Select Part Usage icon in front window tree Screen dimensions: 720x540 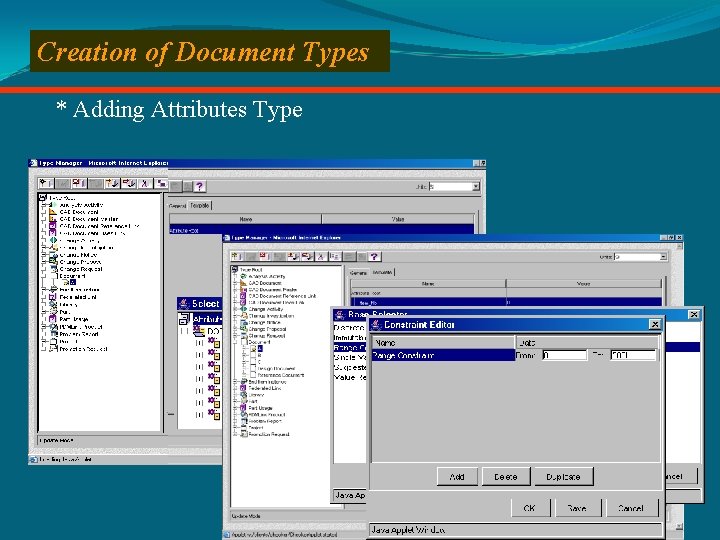coord(245,407)
